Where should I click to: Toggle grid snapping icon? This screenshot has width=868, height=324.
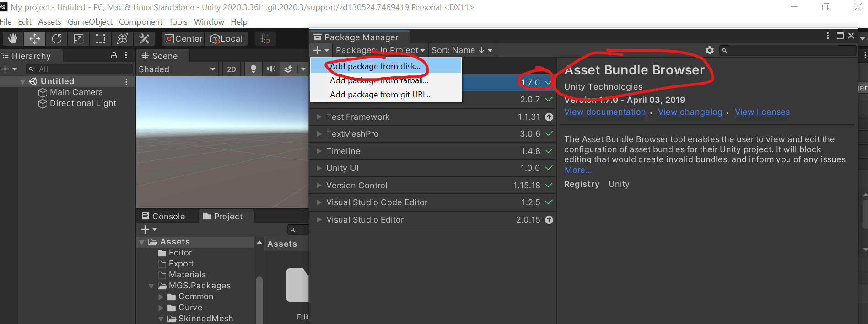(x=265, y=39)
